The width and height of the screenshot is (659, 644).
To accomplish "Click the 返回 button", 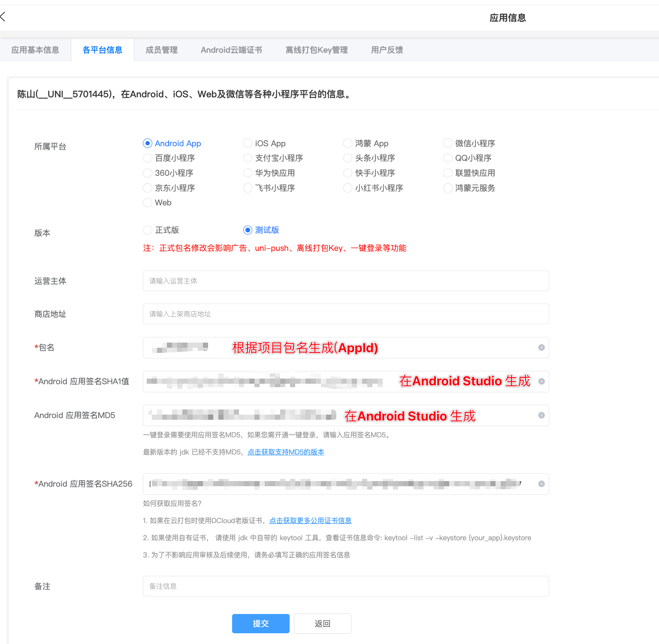I will [322, 623].
